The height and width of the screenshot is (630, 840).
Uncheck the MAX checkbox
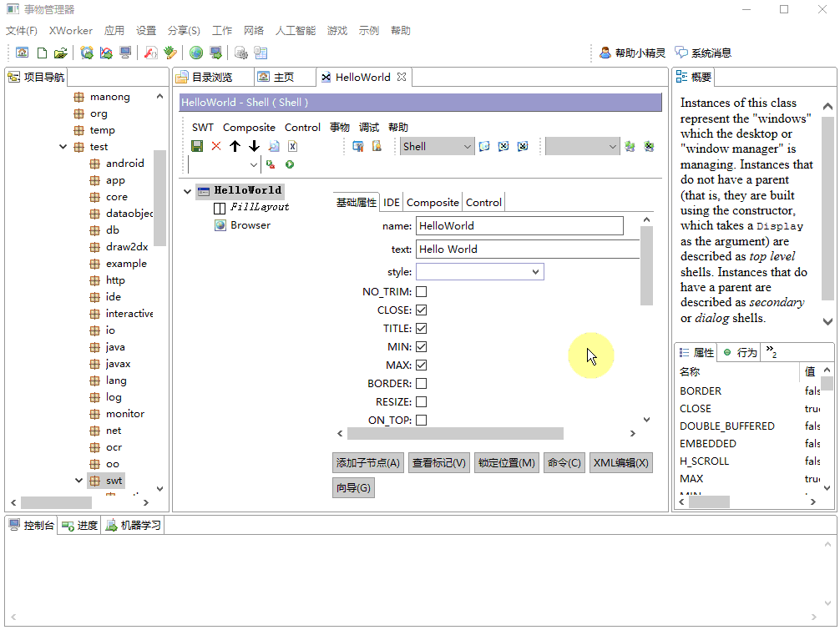pyautogui.click(x=422, y=365)
